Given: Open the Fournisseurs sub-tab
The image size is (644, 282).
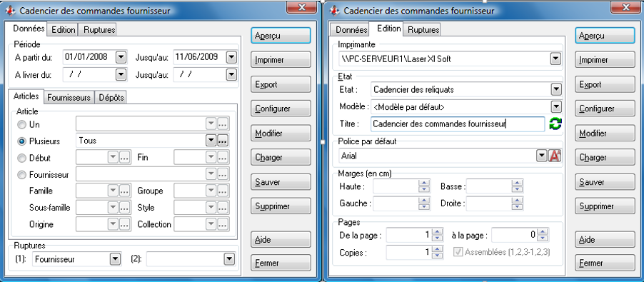Looking at the screenshot, I should [x=69, y=98].
